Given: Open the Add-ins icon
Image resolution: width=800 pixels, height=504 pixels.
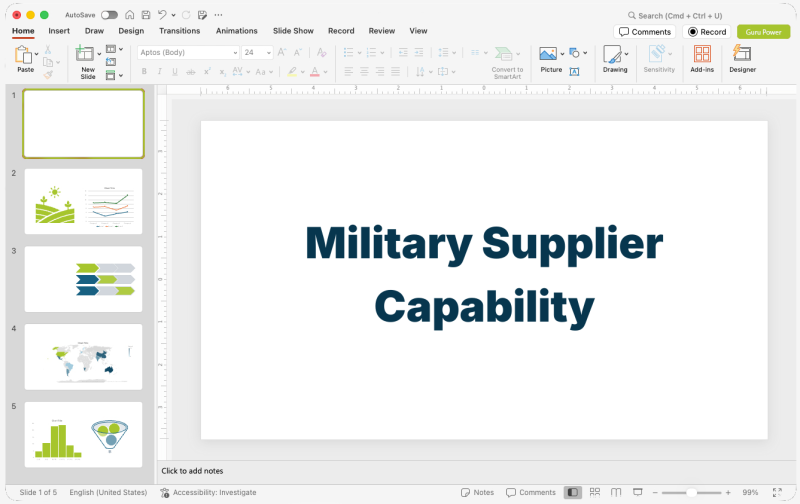Looking at the screenshot, I should coord(702,54).
